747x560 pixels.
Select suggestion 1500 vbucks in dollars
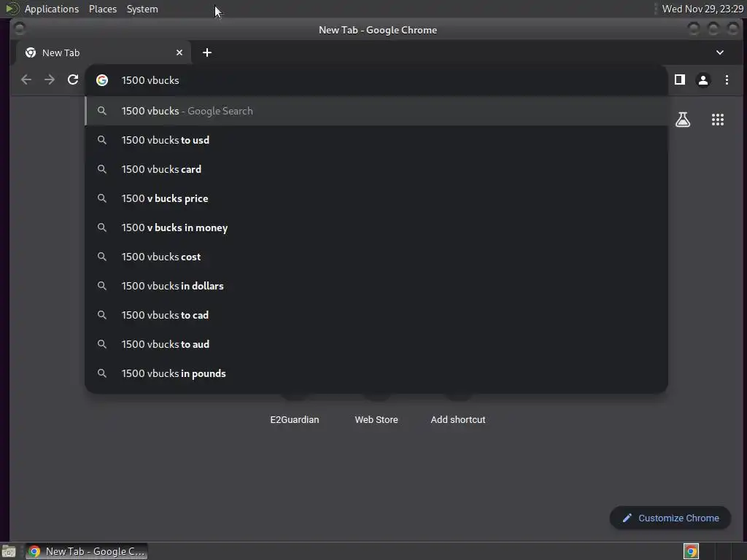point(376,286)
